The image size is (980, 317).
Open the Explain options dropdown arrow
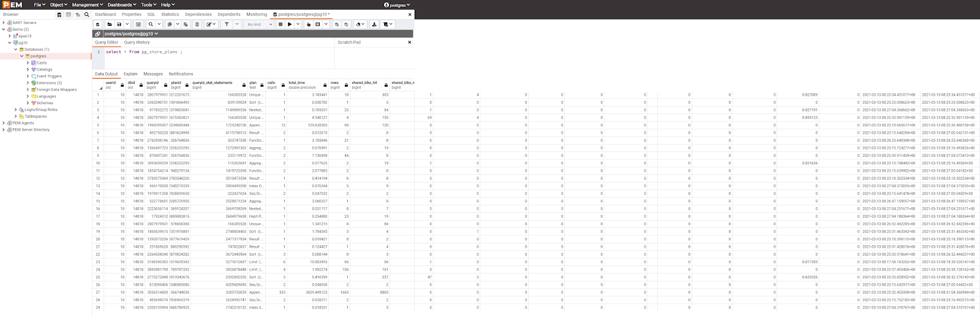(326, 25)
